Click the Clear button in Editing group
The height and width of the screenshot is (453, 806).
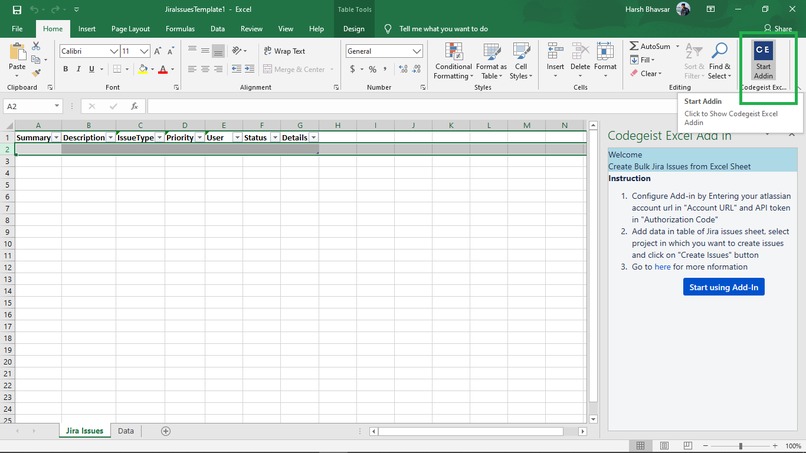coord(647,74)
